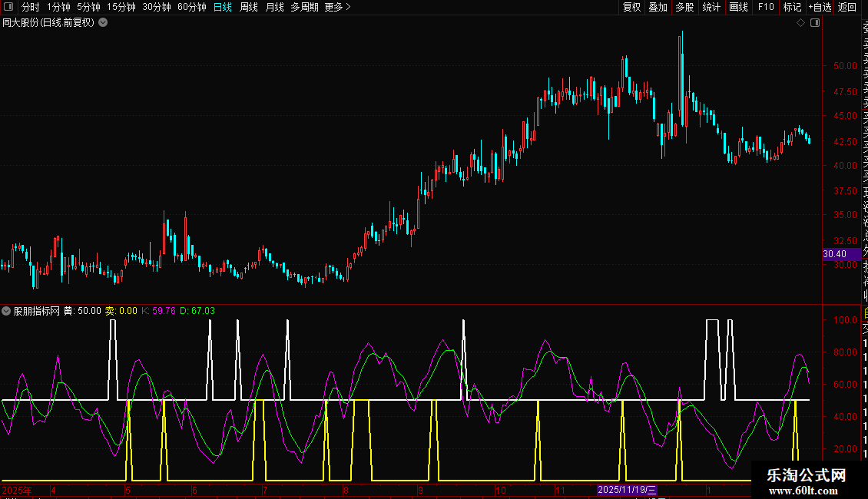Click the 2025/11/19/三 date marker

click(x=627, y=490)
